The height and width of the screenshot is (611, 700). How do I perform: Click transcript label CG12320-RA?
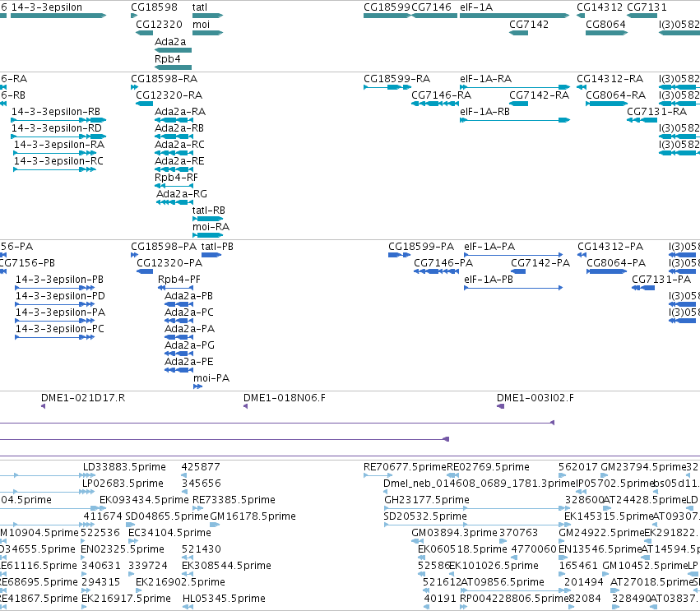coord(169,95)
